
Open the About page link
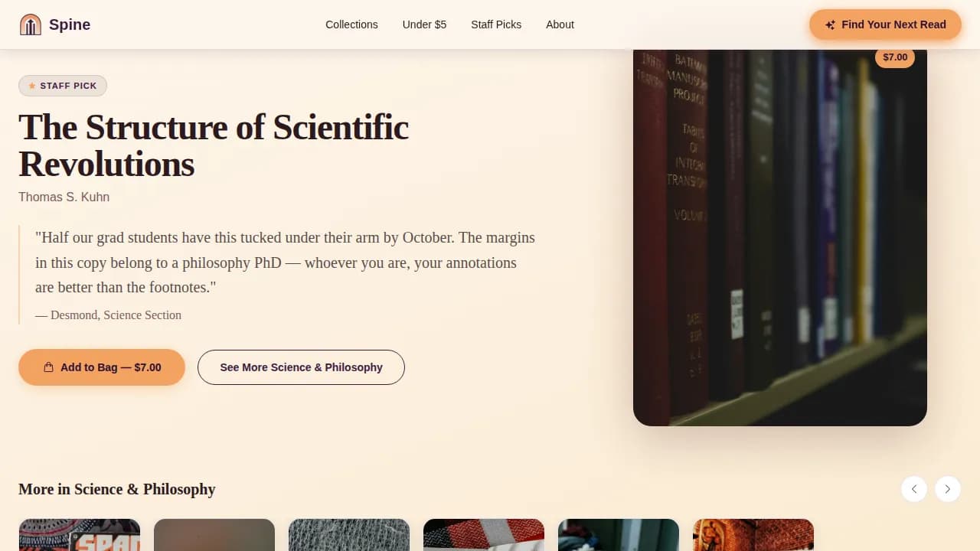tap(560, 24)
